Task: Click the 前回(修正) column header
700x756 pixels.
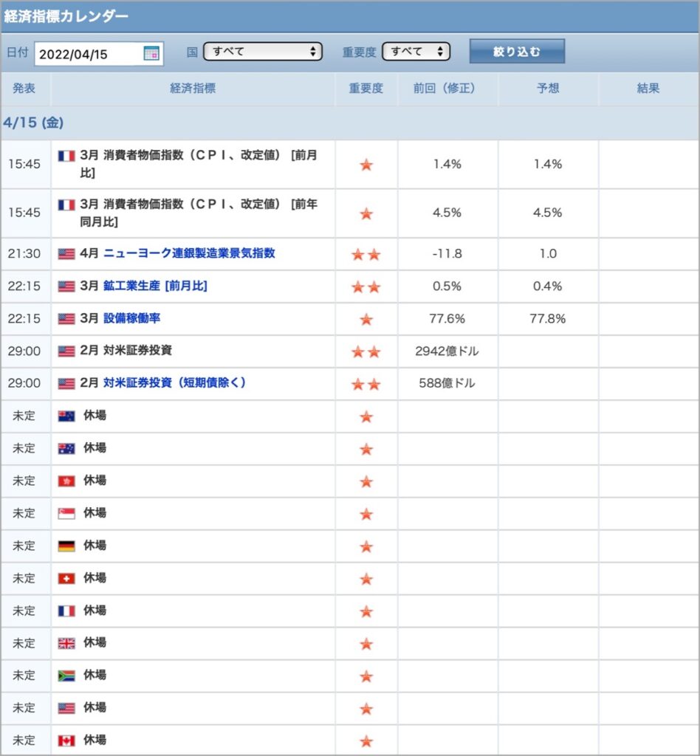Action: tap(447, 89)
